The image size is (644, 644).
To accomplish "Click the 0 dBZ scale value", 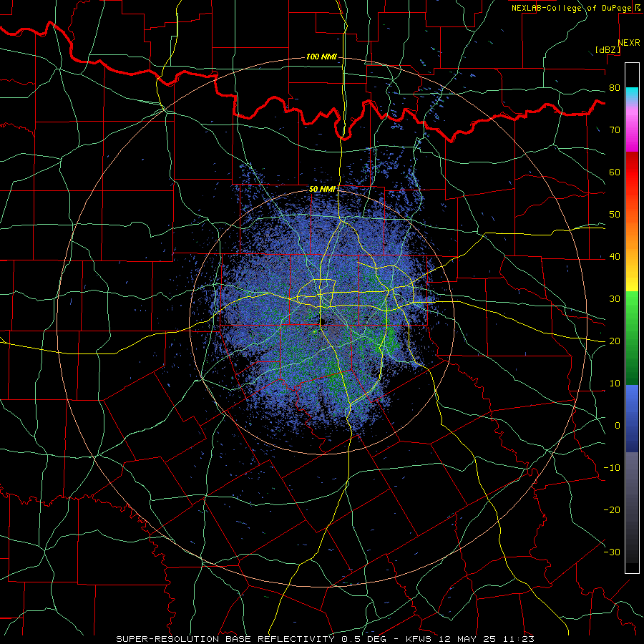I will click(x=618, y=426).
